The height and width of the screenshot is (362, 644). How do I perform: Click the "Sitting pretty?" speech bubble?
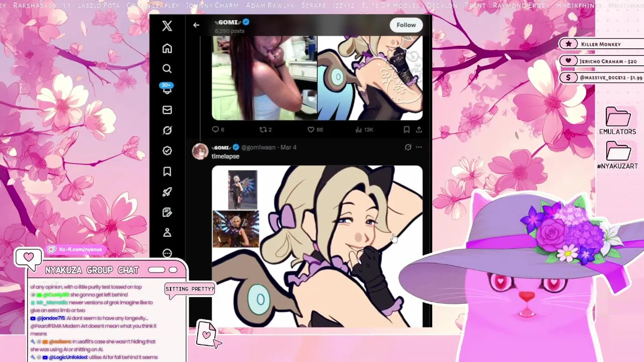point(189,290)
